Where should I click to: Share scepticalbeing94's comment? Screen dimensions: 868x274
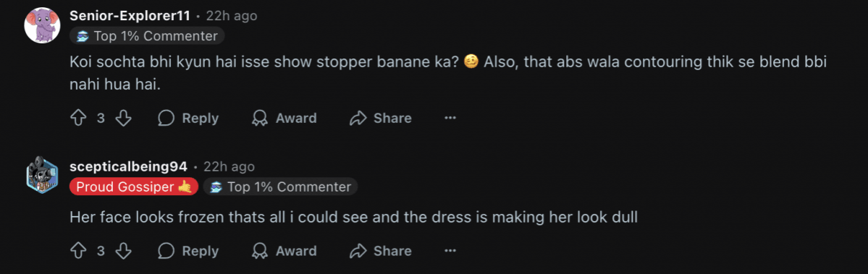(381, 251)
